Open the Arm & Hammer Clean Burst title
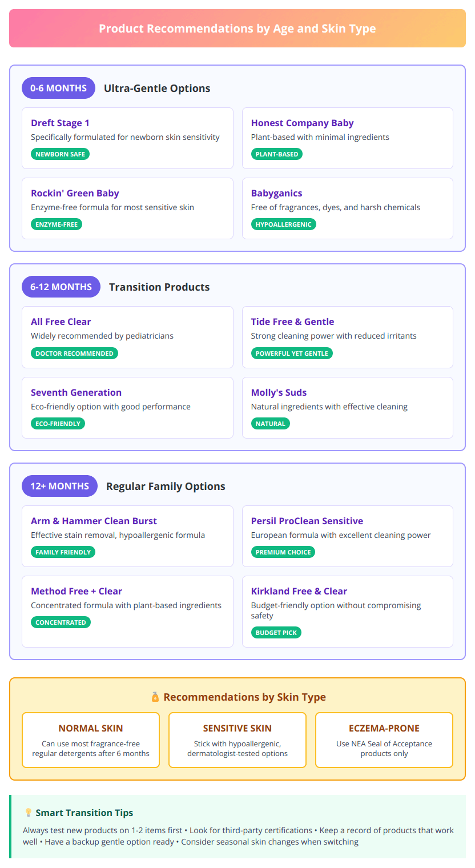Viewport: 475px width, 868px height. point(94,521)
